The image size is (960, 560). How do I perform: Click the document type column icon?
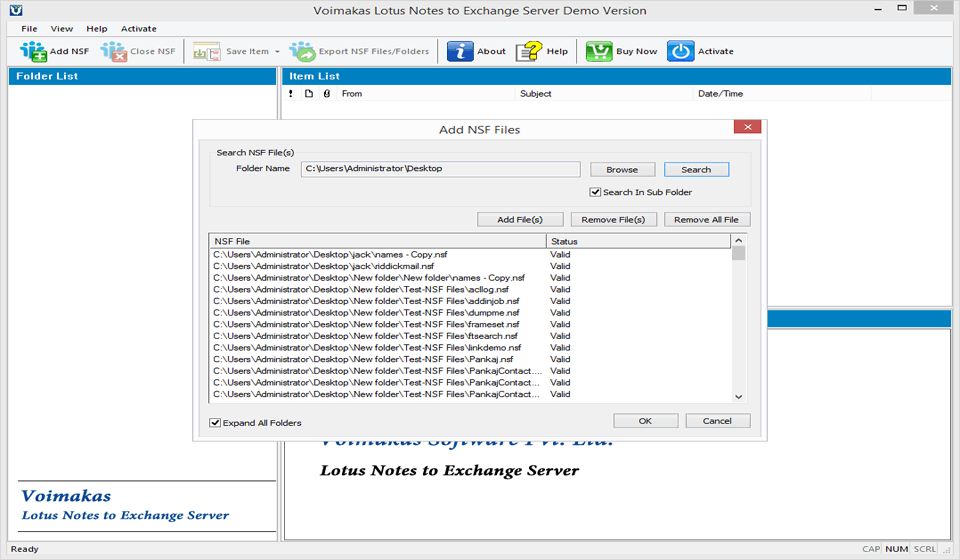pyautogui.click(x=309, y=94)
